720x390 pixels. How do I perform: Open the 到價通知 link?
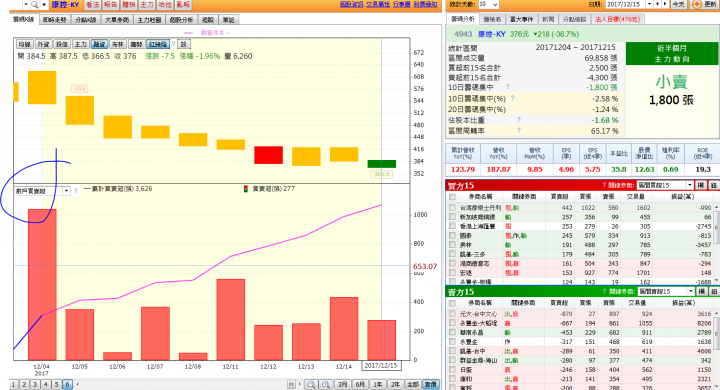point(425,4)
